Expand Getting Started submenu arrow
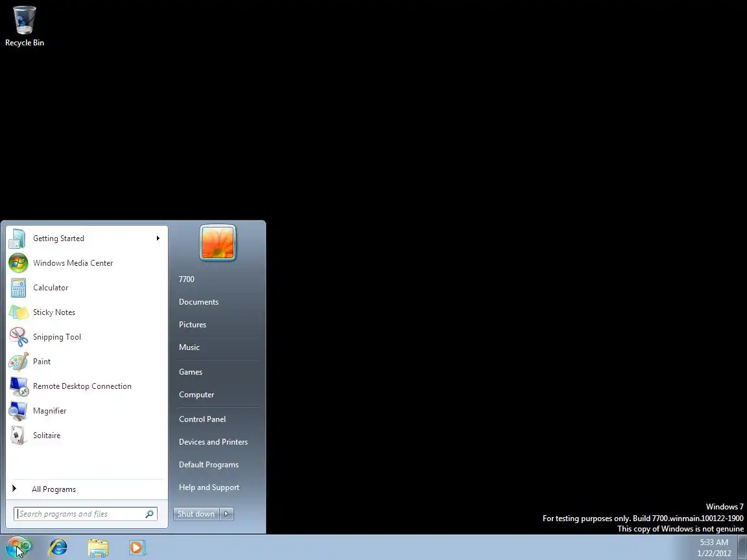747x560 pixels. click(158, 238)
